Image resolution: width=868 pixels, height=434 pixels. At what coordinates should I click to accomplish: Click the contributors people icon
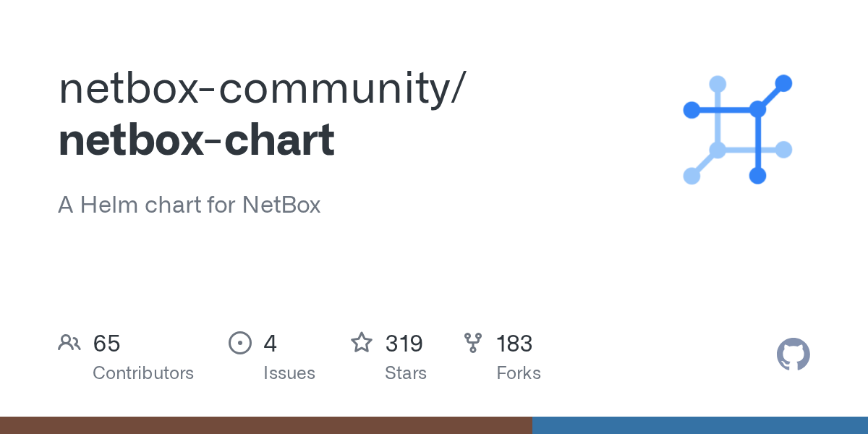pyautogui.click(x=69, y=343)
